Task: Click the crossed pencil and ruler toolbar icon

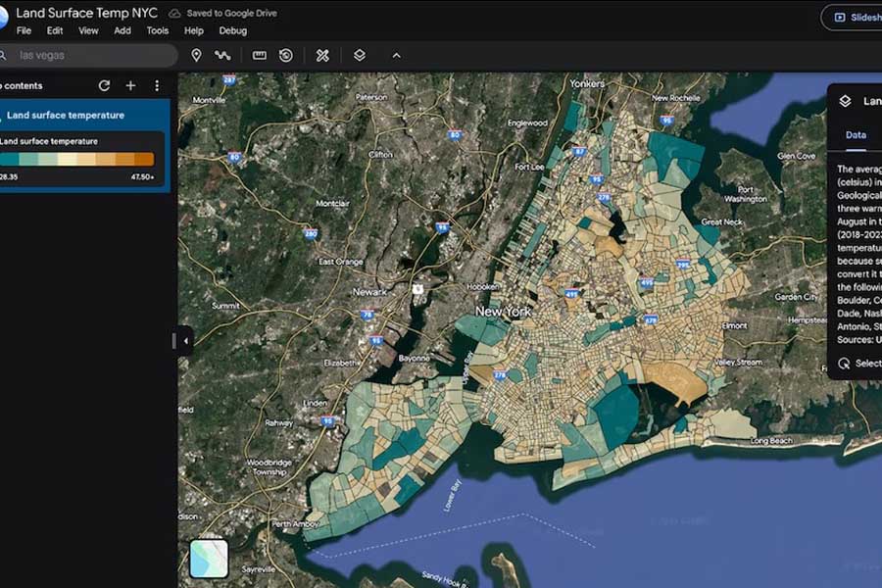Action: click(x=322, y=55)
